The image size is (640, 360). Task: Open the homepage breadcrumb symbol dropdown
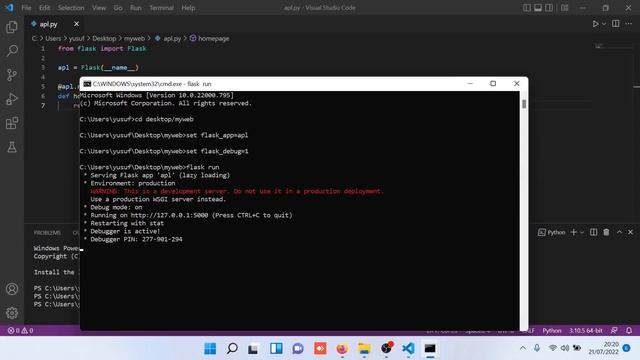coord(209,38)
